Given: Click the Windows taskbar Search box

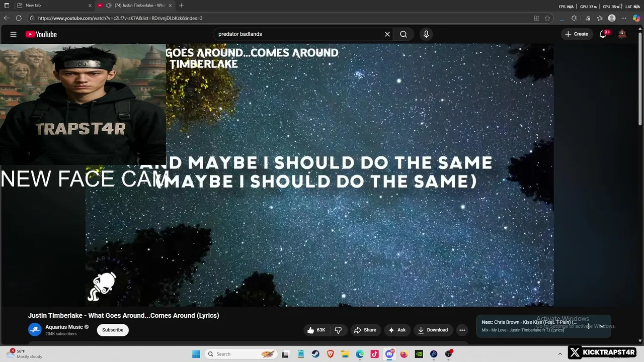Looking at the screenshot, I should 240,354.
